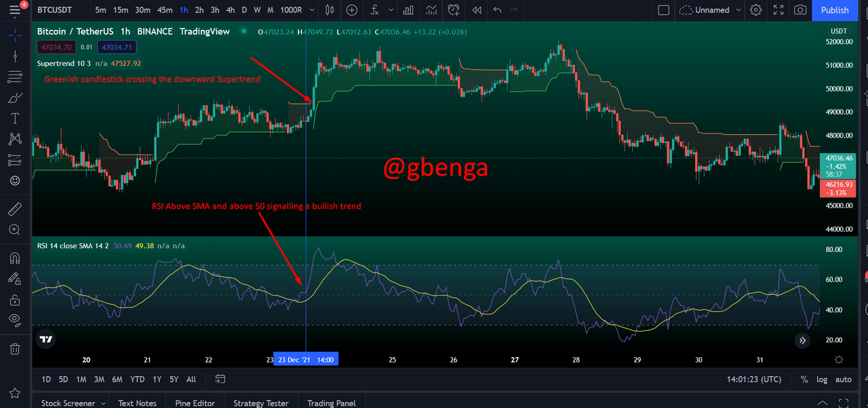Open chart settings gear icon
Image resolution: width=868 pixels, height=408 pixels.
pos(756,10)
